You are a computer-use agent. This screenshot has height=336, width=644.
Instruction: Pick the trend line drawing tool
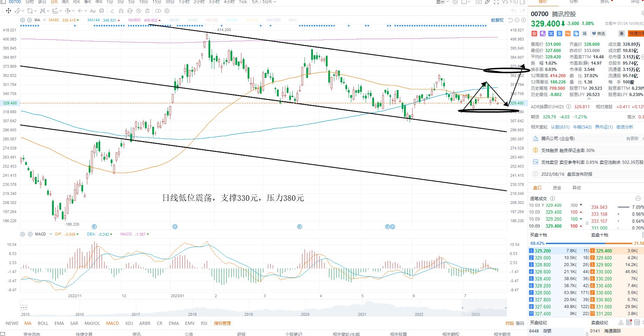pyautogui.click(x=17, y=11)
